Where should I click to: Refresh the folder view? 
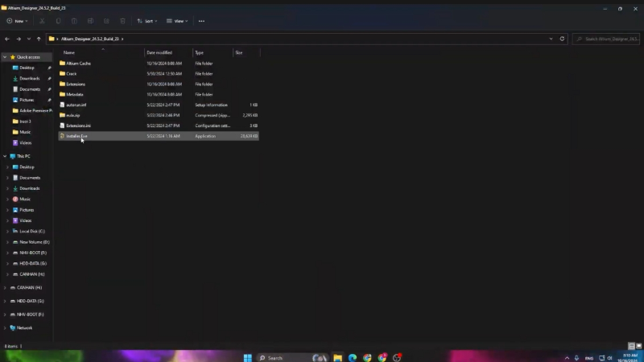[562, 39]
